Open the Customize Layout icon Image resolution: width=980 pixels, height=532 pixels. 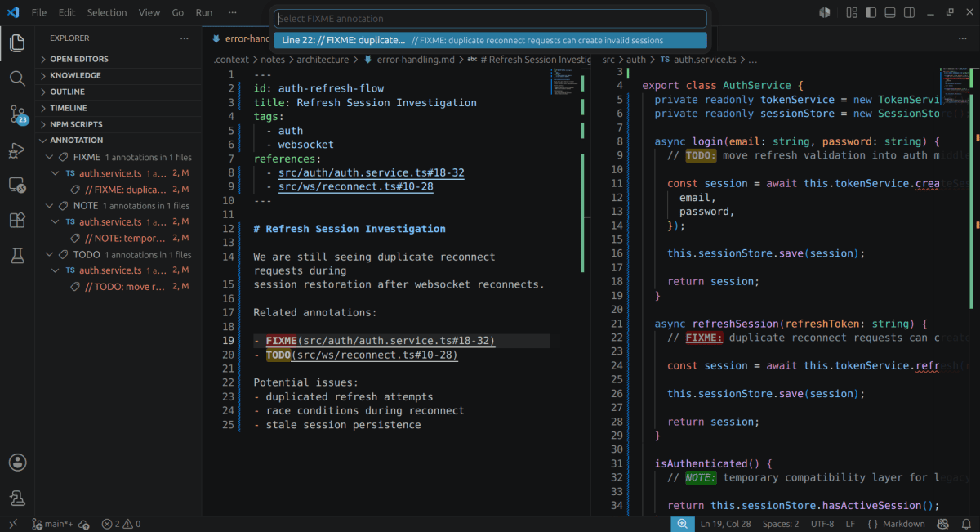pos(852,12)
